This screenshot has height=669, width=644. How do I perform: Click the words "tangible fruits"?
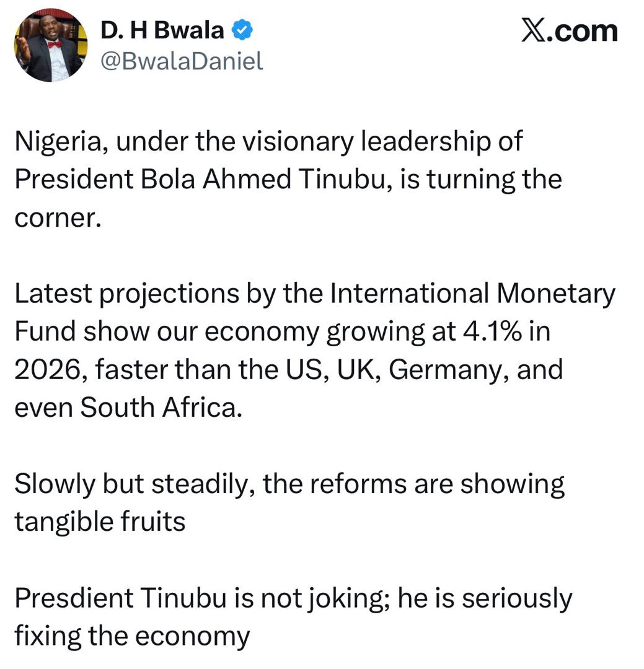[x=100, y=522]
